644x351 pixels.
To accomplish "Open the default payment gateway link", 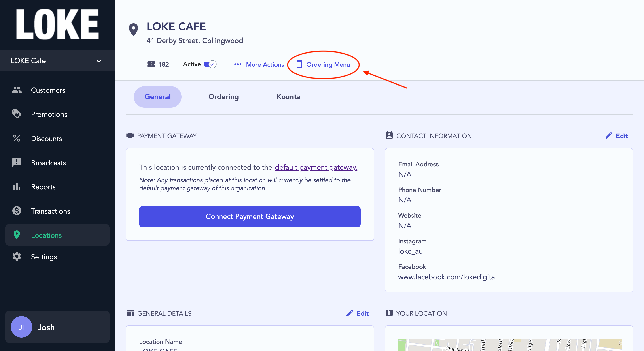I will tap(316, 167).
